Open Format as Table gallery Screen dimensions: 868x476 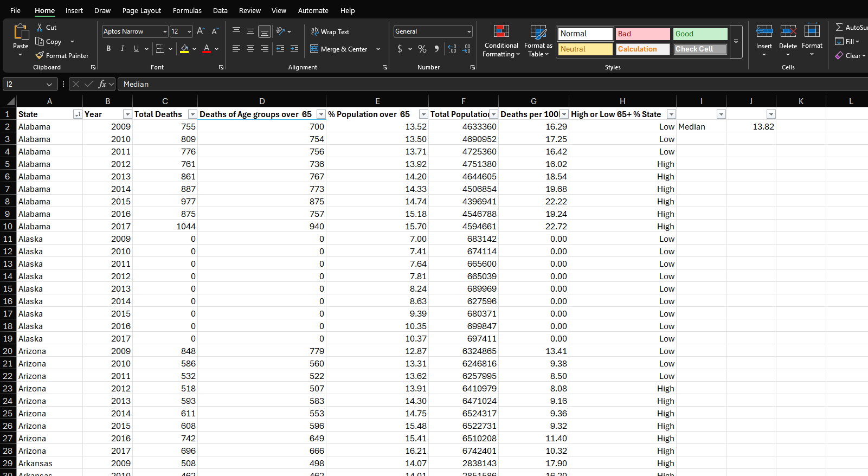point(538,41)
